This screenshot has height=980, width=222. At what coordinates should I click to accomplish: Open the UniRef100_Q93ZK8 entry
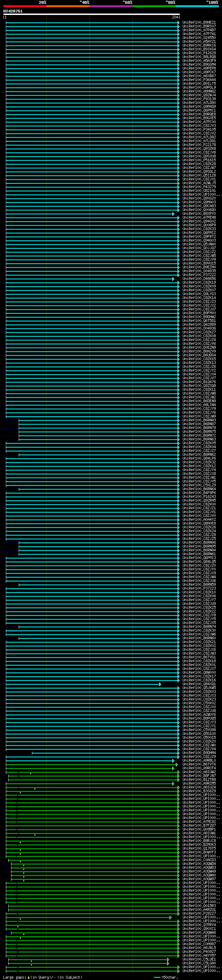click(199, 149)
